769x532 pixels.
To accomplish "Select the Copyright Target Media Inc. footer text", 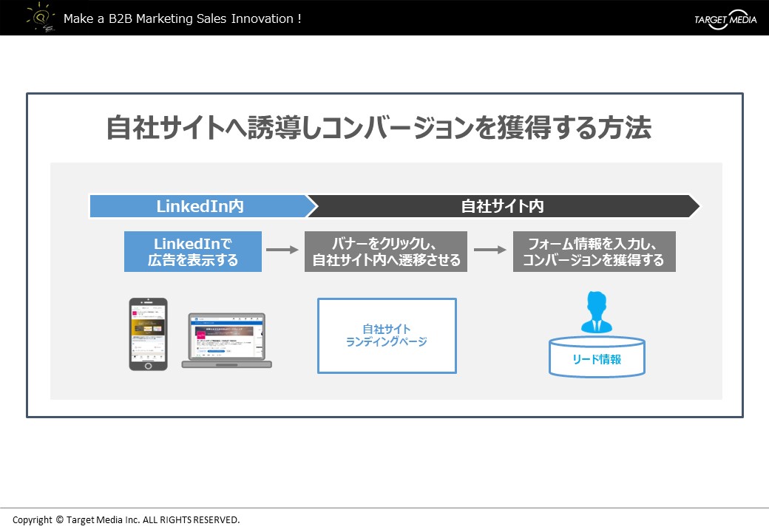I will 126,519.
